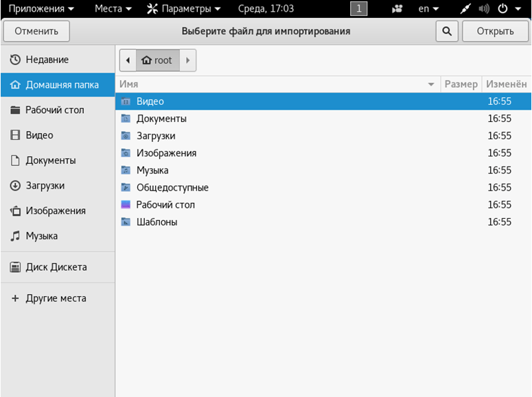This screenshot has width=532, height=397.
Task: Select Изображения label in the sidebar
Action: [x=56, y=211]
